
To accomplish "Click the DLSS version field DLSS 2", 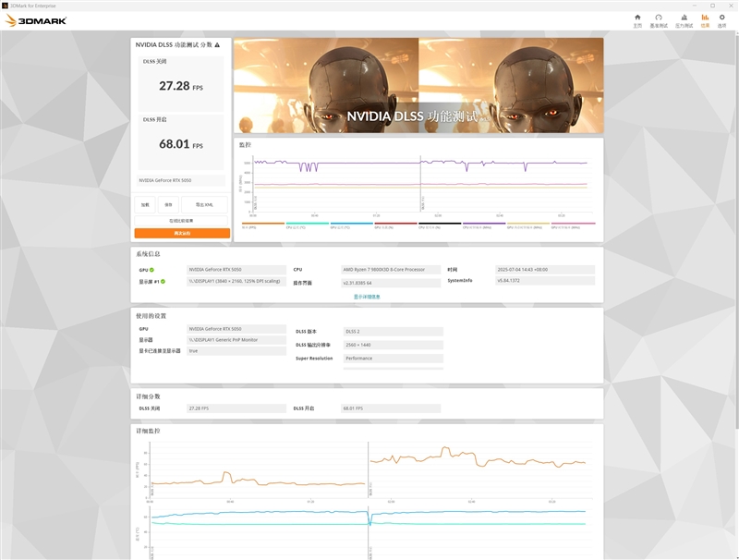I will pos(394,332).
